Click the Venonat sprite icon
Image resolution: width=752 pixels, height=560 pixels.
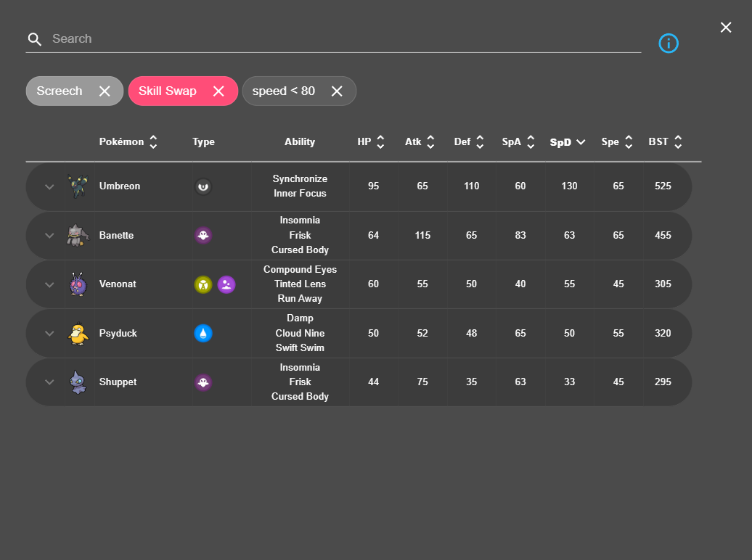[78, 284]
